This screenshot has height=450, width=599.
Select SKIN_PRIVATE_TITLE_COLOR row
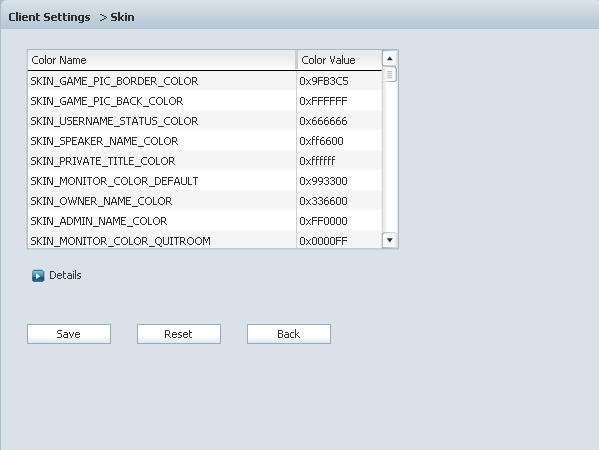205,161
